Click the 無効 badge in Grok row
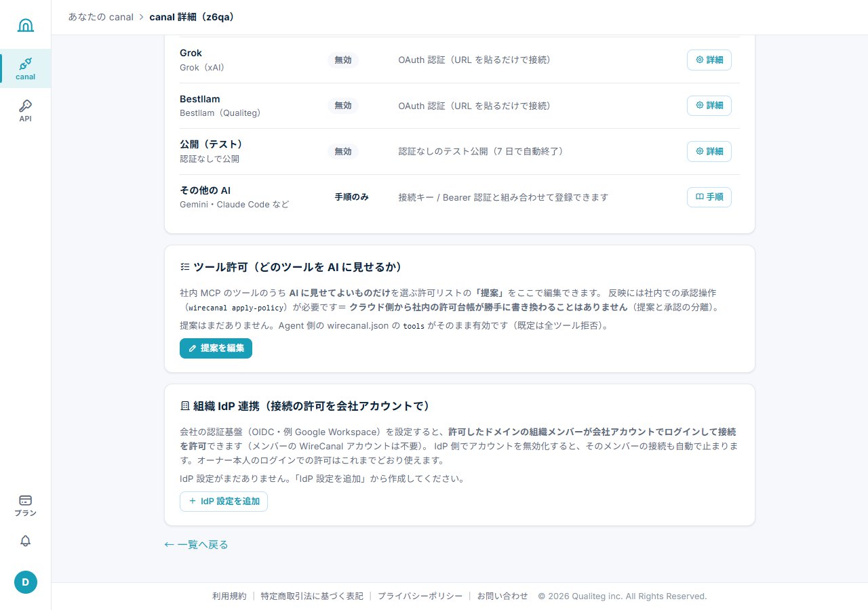 (x=343, y=60)
